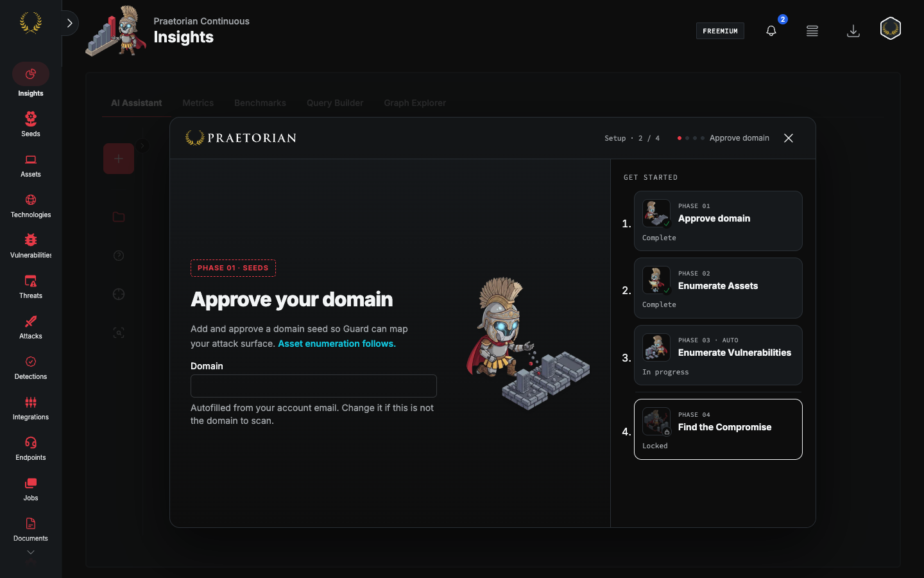Viewport: 924px width, 578px height.
Task: Switch to the Metrics tab
Action: pos(198,103)
